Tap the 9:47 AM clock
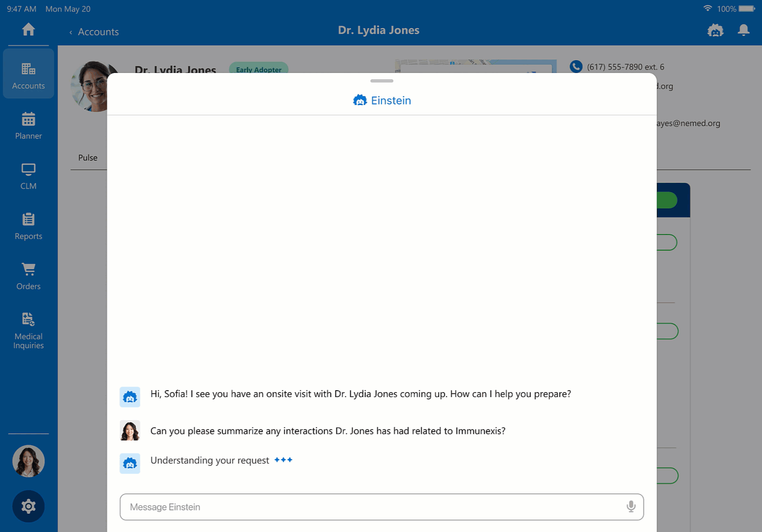The image size is (762, 532). click(x=22, y=9)
